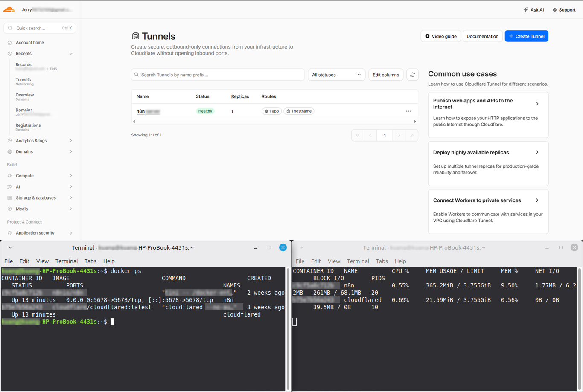This screenshot has width=583, height=392.
Task: Open the Support help icon
Action: (x=555, y=10)
